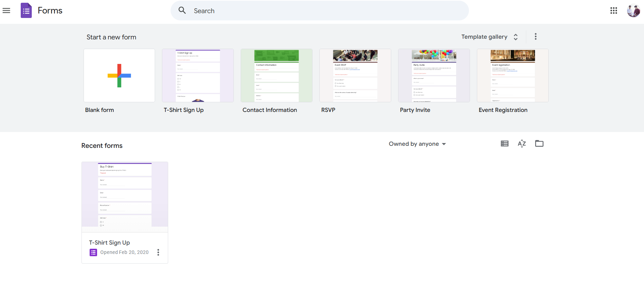Open the account profile avatar
This screenshot has width=644, height=294.
[634, 11]
